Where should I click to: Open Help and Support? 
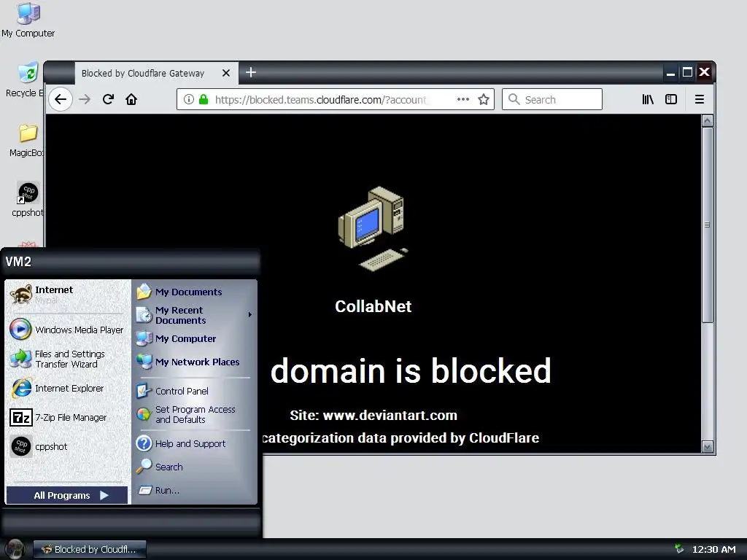(194, 444)
